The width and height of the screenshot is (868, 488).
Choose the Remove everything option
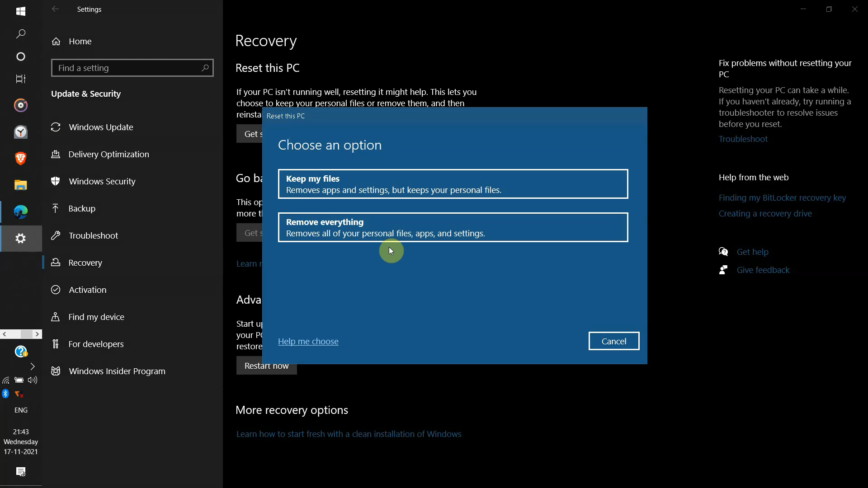pyautogui.click(x=453, y=227)
